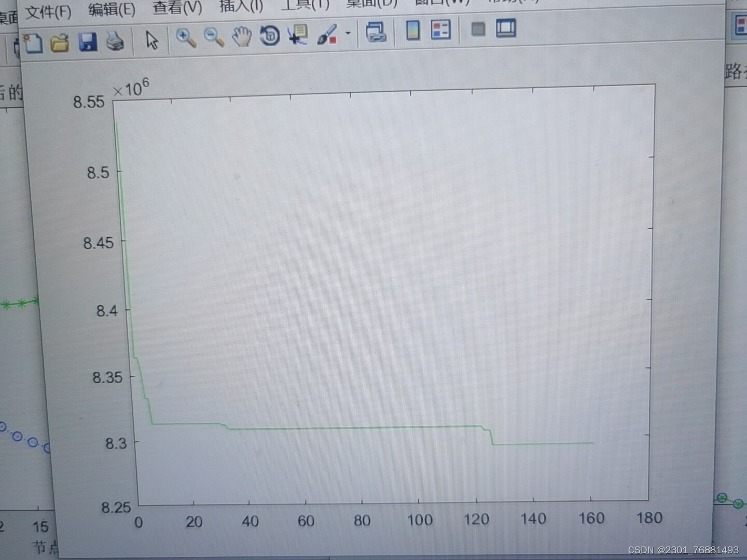Open a file with the folder icon

60,43
